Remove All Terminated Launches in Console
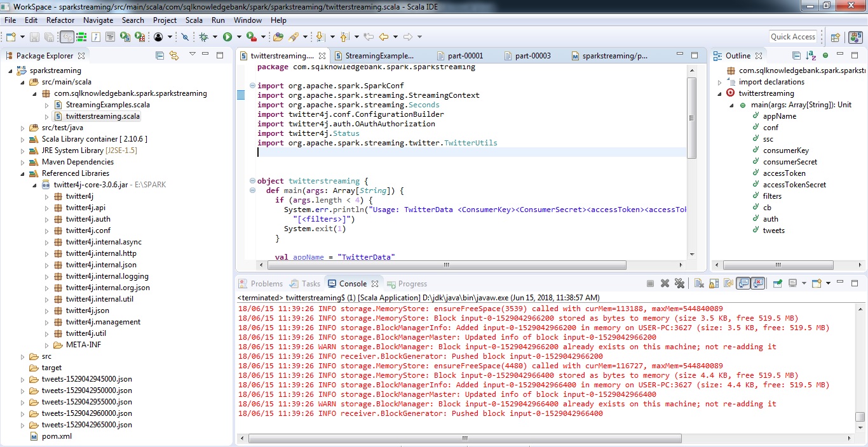868x447 pixels. coord(679,283)
